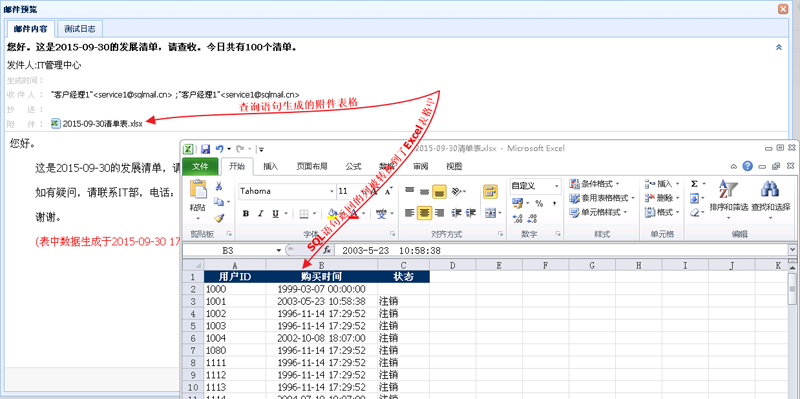Image resolution: width=800 pixels, height=399 pixels.
Task: Click the Format Painter brush icon
Action: tap(219, 218)
